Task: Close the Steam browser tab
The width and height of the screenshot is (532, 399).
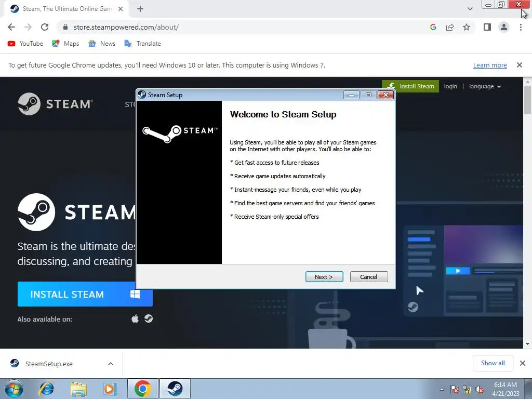Action: click(x=121, y=9)
